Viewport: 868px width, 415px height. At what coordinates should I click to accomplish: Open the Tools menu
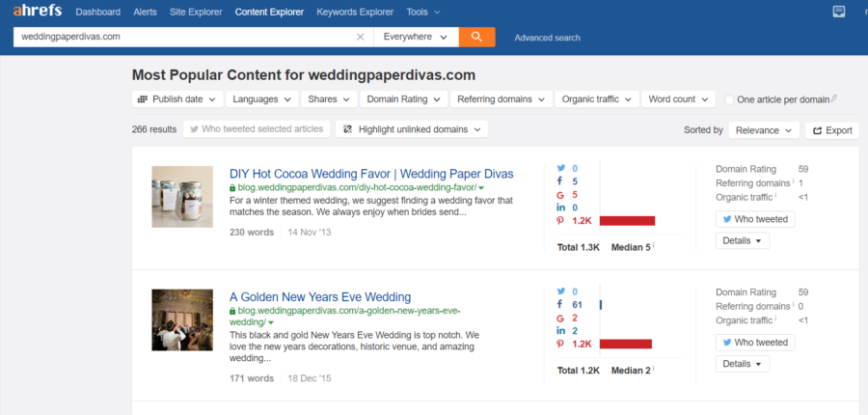423,12
